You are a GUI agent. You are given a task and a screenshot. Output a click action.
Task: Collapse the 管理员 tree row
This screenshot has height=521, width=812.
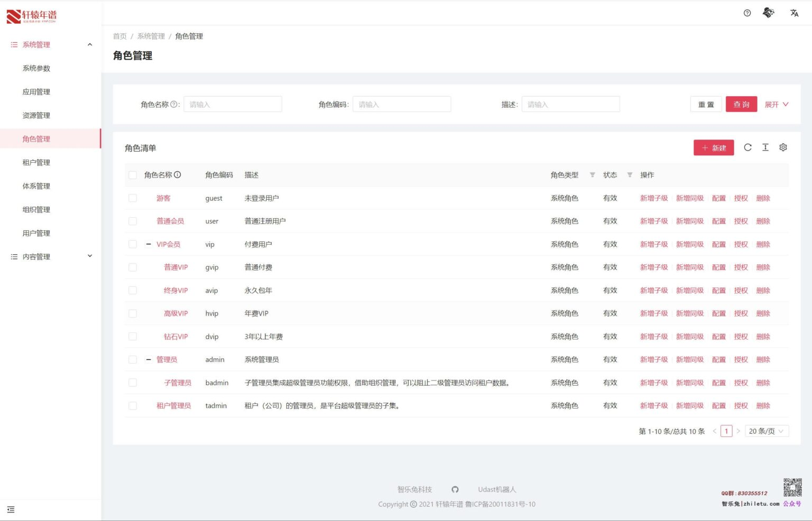(x=149, y=359)
